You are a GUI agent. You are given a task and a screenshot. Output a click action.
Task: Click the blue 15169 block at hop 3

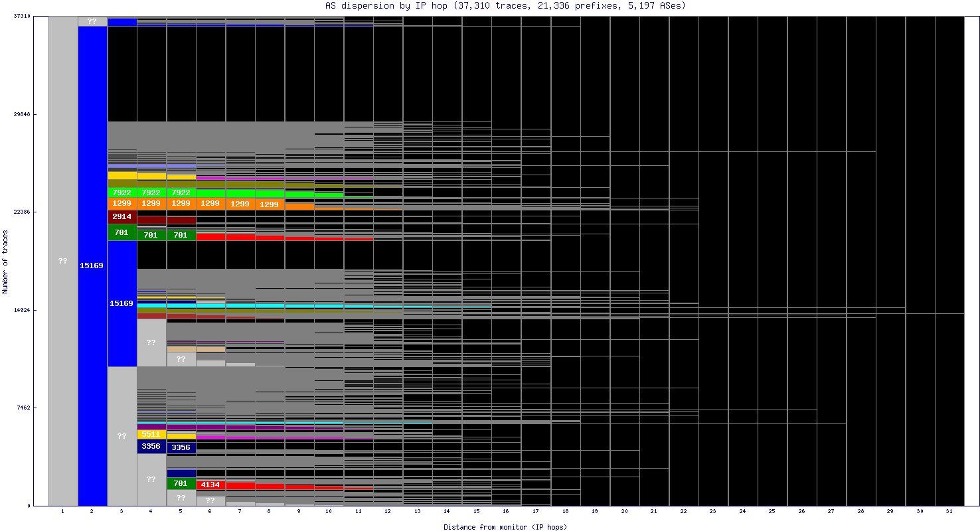point(122,303)
